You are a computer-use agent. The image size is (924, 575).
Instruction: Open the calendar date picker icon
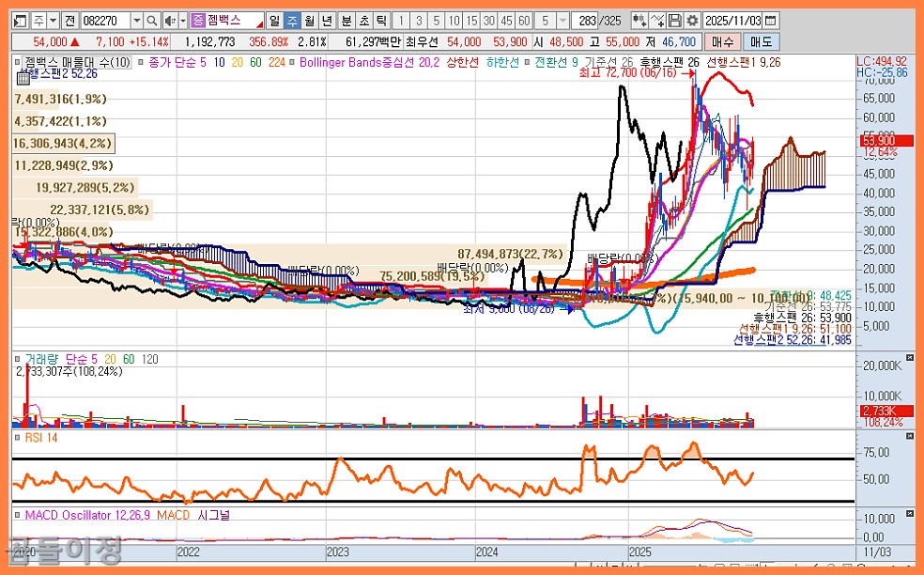770,21
